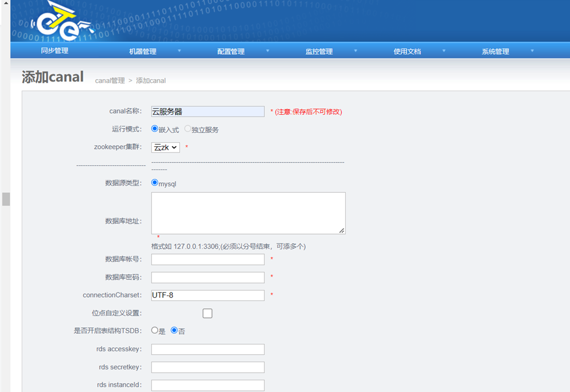This screenshot has height=392, width=570.
Task: Expand the 系统管理 dropdown arrow
Action: click(532, 51)
